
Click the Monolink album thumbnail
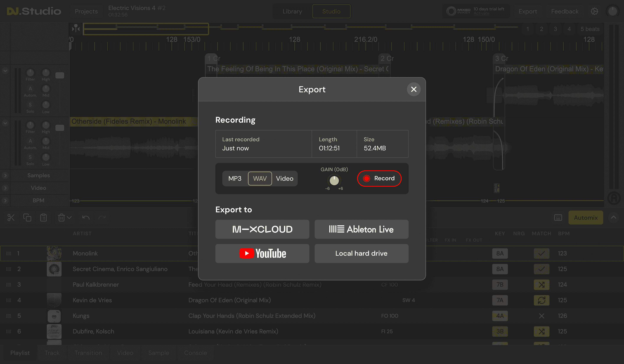(x=54, y=253)
